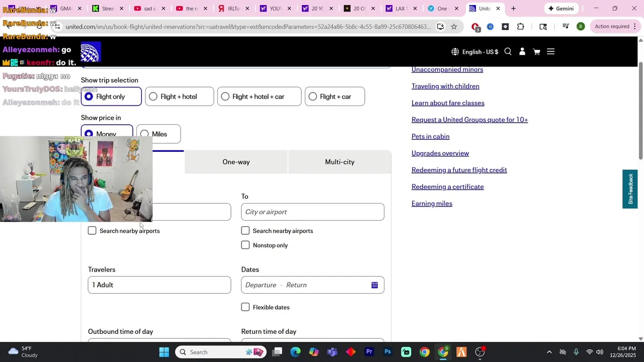The image size is (644, 362).
Task: Open the English - US $ language selector
Action: pyautogui.click(x=475, y=52)
